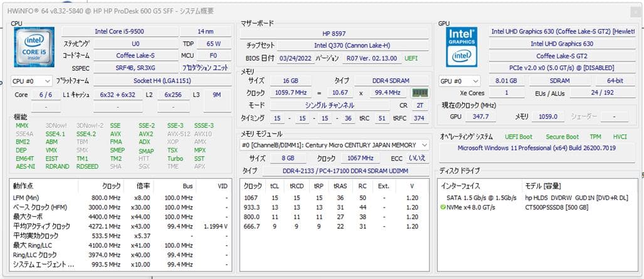
Task: Click the tRAS column header
Action: coord(340,186)
